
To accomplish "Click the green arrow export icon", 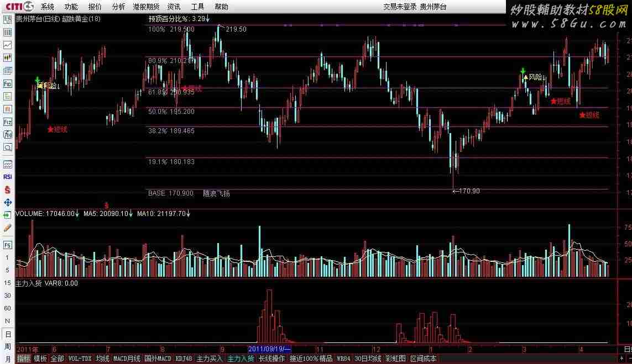I will coord(8,215).
